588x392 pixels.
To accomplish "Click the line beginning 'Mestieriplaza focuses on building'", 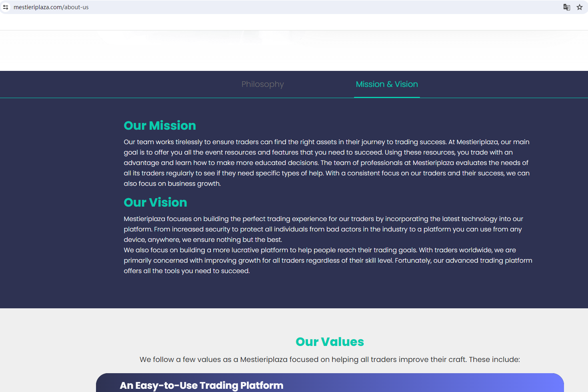I will click(324, 219).
